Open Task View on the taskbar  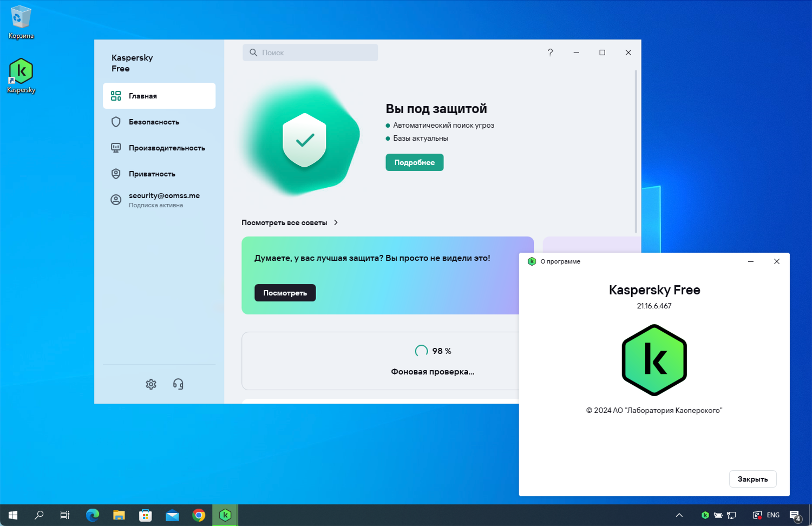pyautogui.click(x=65, y=515)
